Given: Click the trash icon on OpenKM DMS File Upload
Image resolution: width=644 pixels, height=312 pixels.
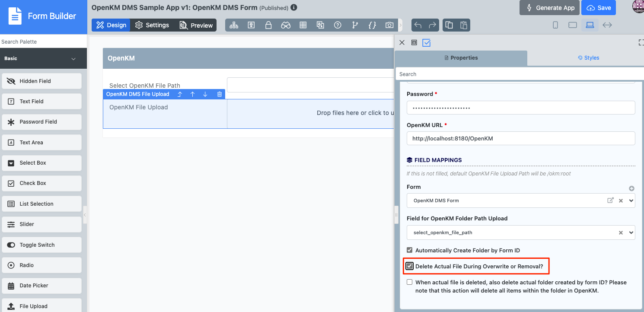Looking at the screenshot, I should pos(220,94).
